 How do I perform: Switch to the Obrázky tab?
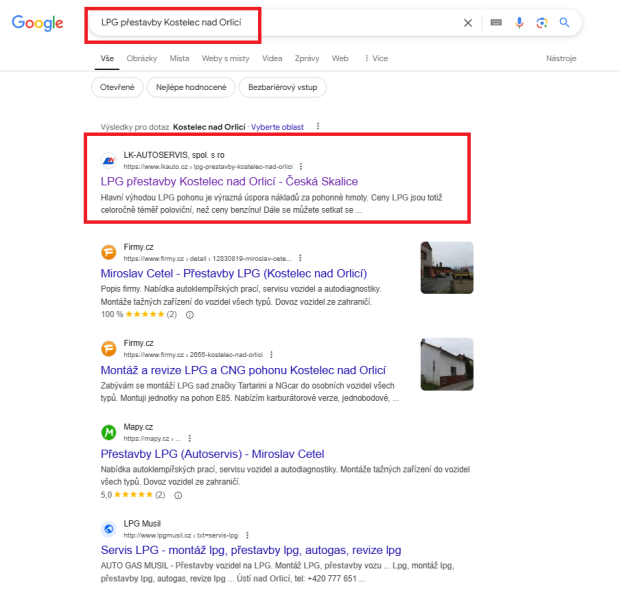(x=142, y=58)
